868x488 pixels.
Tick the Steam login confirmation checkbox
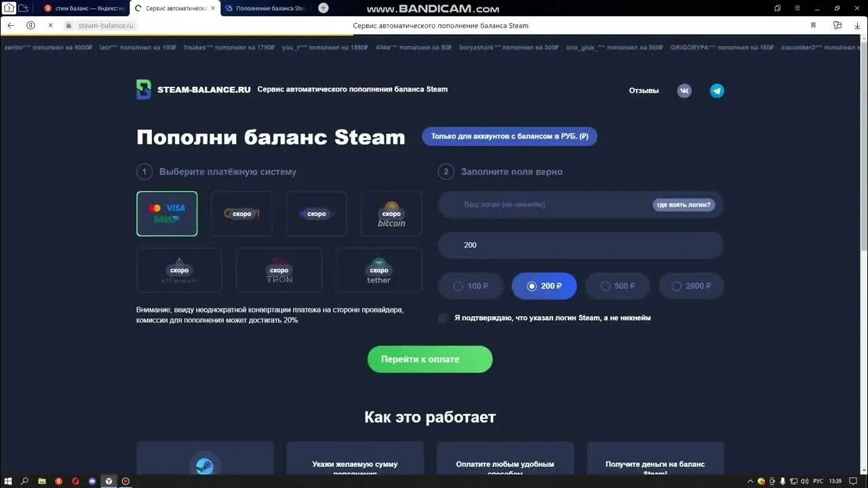[443, 318]
